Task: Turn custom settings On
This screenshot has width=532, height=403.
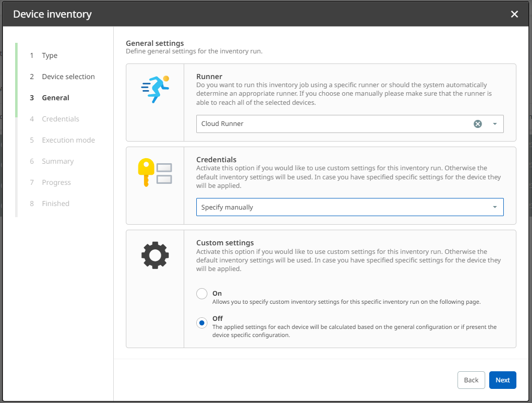Action: [x=202, y=294]
